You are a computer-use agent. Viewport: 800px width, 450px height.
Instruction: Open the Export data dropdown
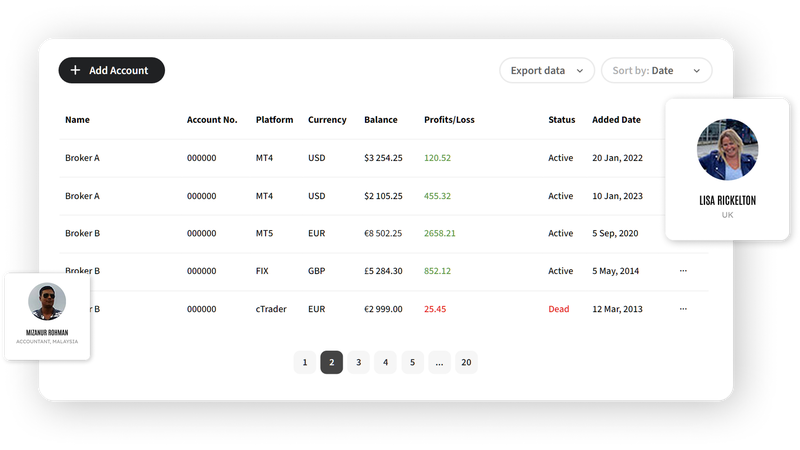[546, 71]
